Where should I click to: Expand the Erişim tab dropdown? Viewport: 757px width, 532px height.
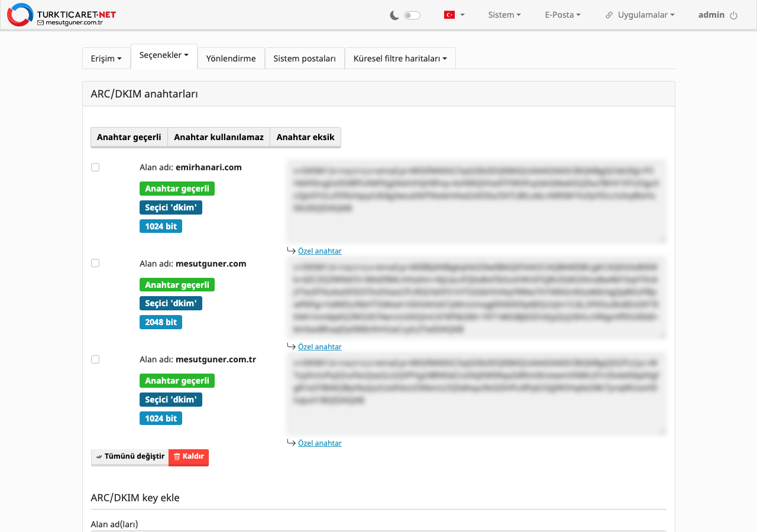pyautogui.click(x=106, y=59)
